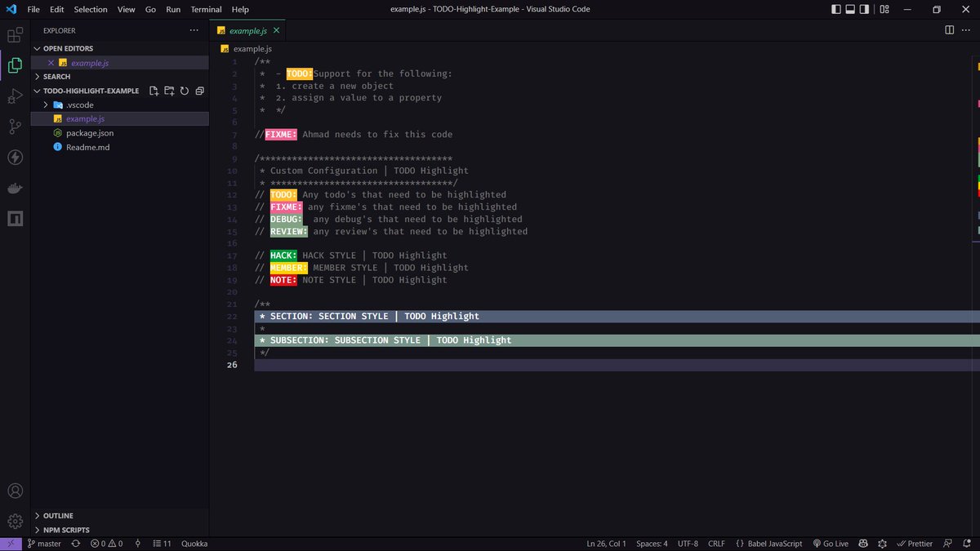Open Readme.md in explorer

[x=120, y=147]
